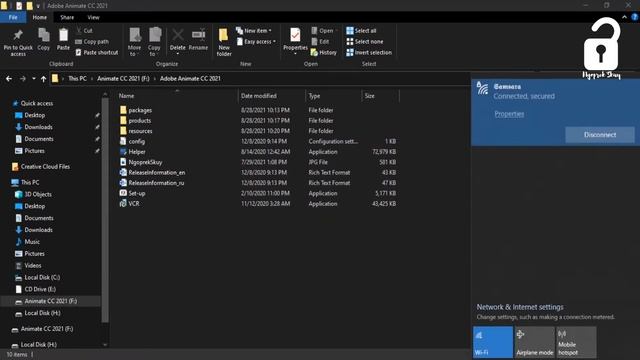Open the Properties icon in ribbon
Screen dimensions: 640x360
click(x=295, y=35)
